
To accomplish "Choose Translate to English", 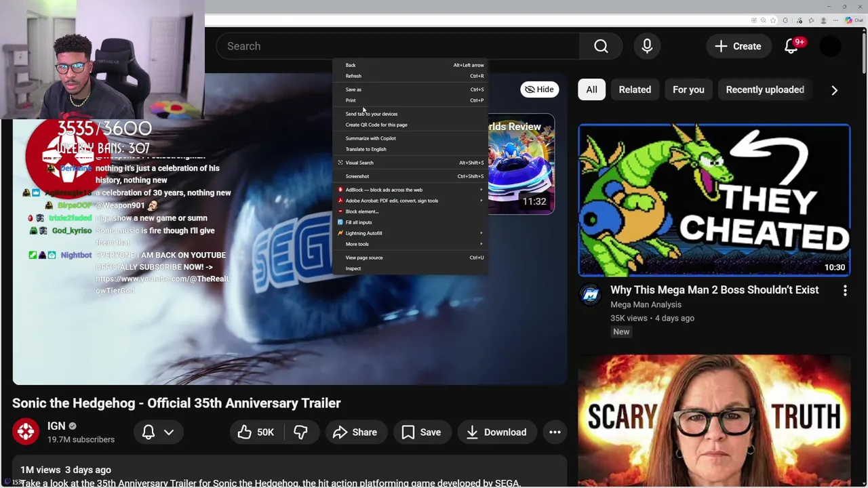I will 410,149.
